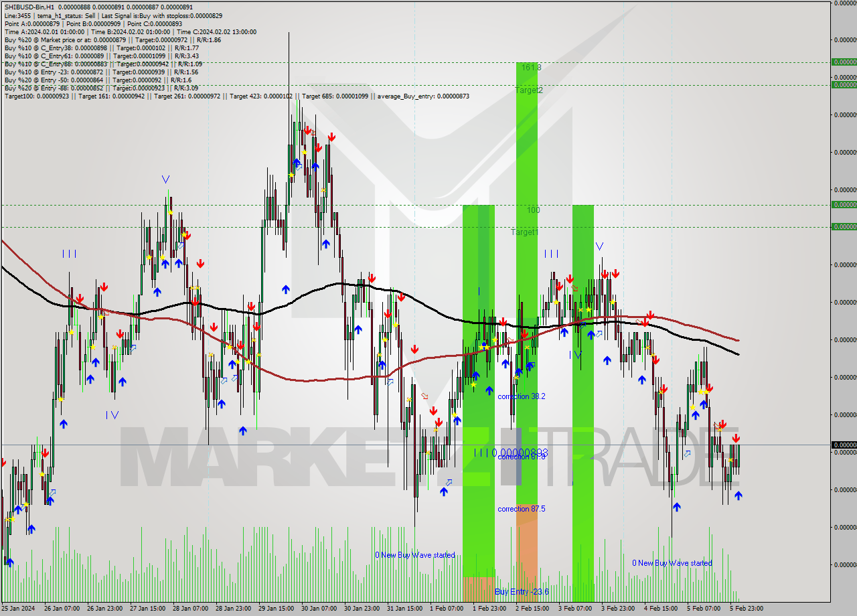This screenshot has width=857, height=616.
Task: Click the '161.8' Fibonacci level label
Action: tap(531, 68)
